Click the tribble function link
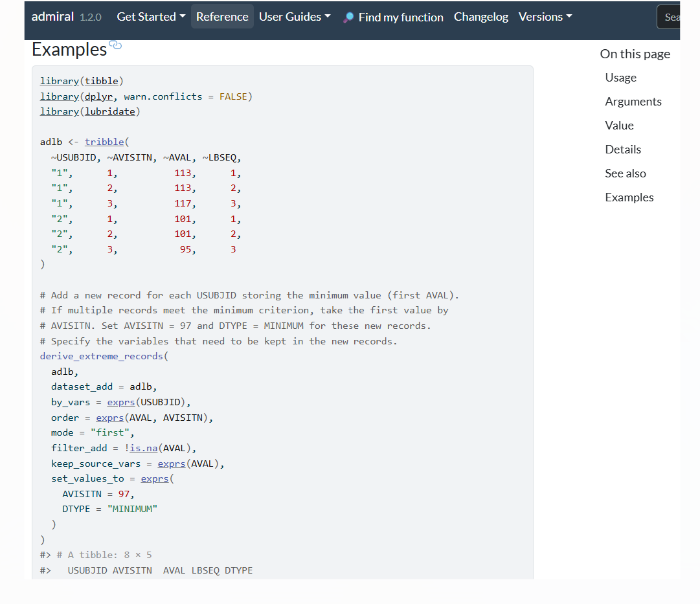The width and height of the screenshot is (700, 604). click(x=104, y=142)
